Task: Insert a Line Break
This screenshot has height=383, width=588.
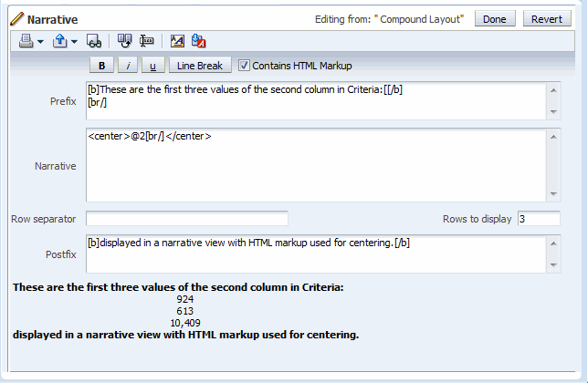Action: click(199, 66)
